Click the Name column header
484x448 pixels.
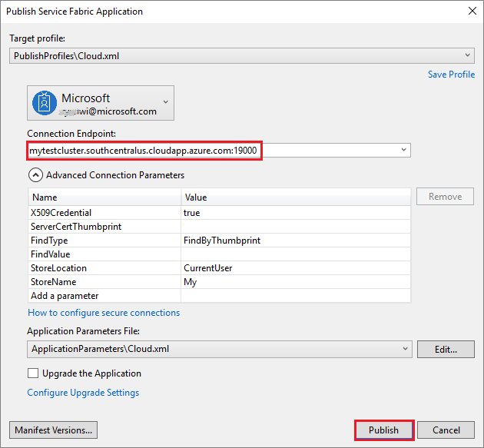coord(104,197)
